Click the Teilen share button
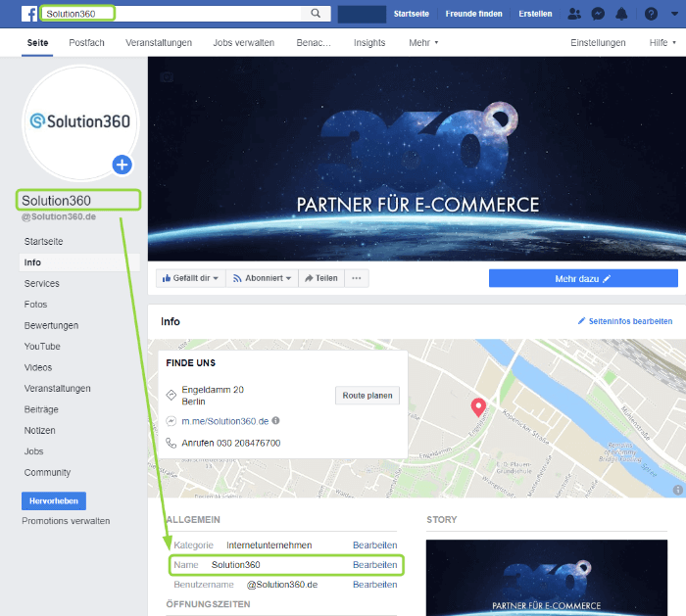Image resolution: width=686 pixels, height=616 pixels. click(x=321, y=278)
